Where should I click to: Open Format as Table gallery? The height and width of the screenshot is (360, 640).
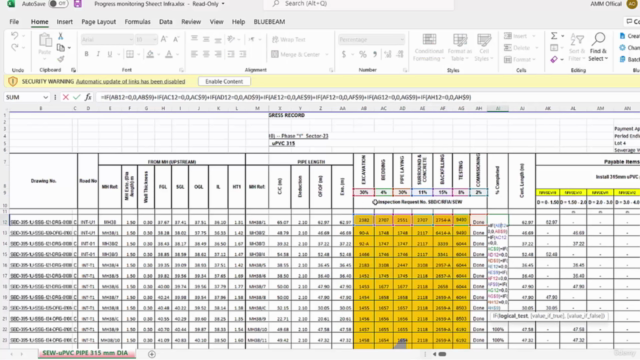(460, 47)
